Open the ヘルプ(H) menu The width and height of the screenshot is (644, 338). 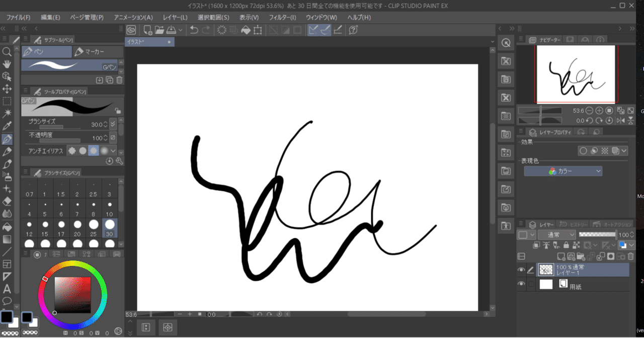pyautogui.click(x=359, y=17)
